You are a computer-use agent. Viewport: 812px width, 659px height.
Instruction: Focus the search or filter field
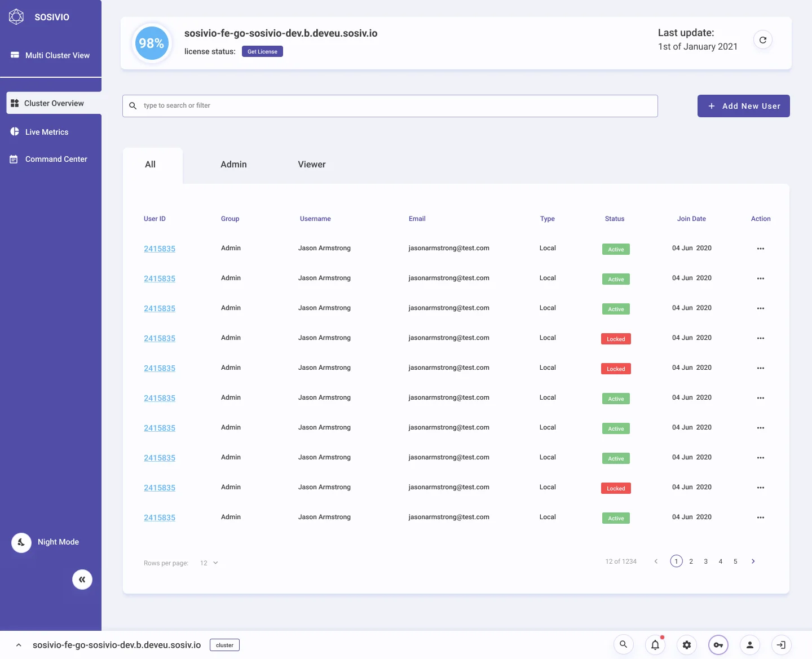coord(390,106)
